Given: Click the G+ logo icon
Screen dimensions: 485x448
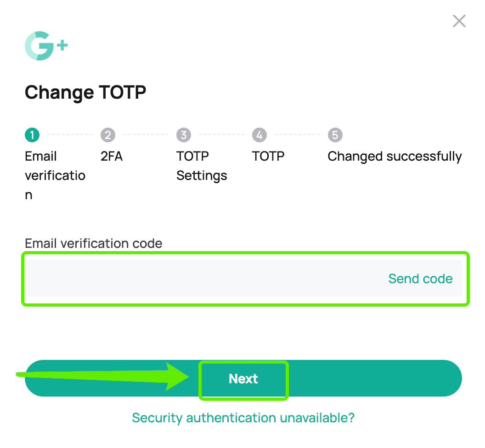Looking at the screenshot, I should click(46, 46).
